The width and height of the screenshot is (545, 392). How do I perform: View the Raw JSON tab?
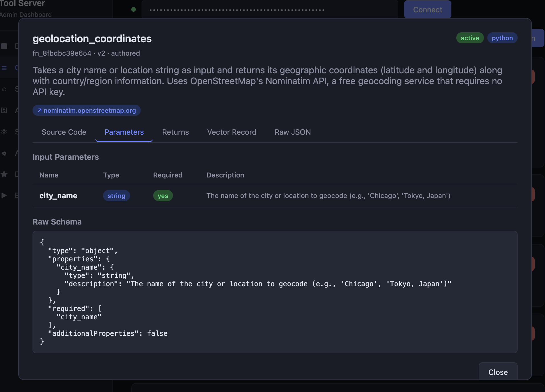293,132
